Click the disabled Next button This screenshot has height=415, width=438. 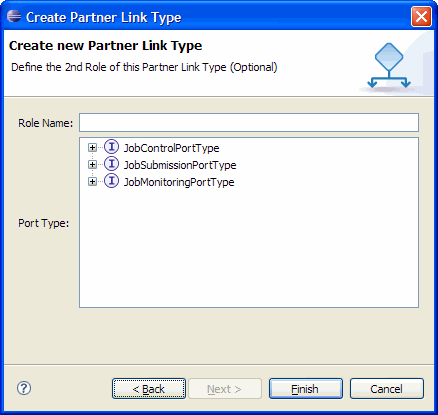click(x=225, y=389)
